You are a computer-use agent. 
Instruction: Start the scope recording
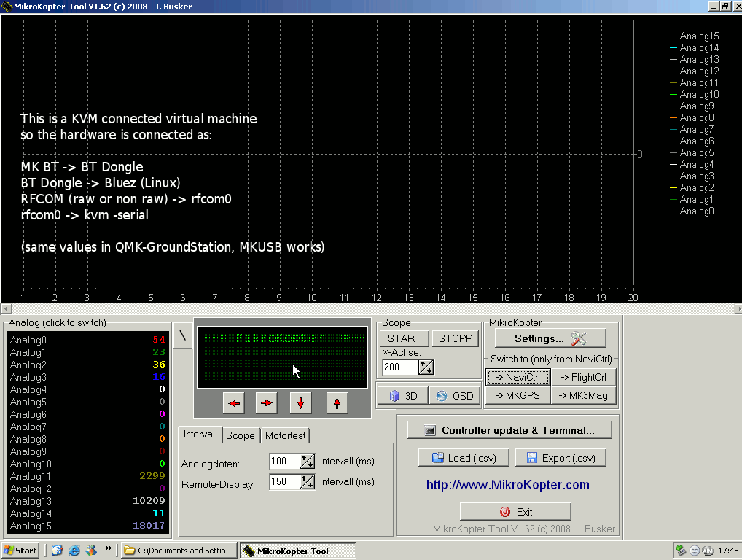pyautogui.click(x=404, y=338)
